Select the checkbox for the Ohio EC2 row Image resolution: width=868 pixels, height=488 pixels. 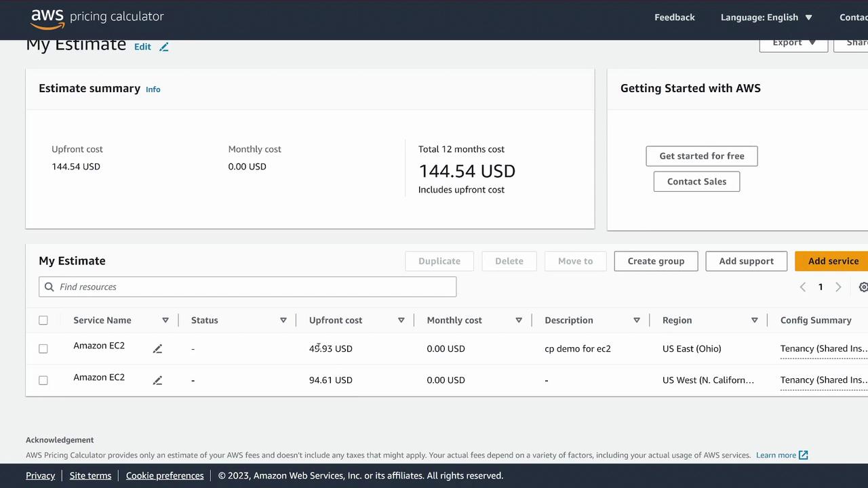pos(43,348)
